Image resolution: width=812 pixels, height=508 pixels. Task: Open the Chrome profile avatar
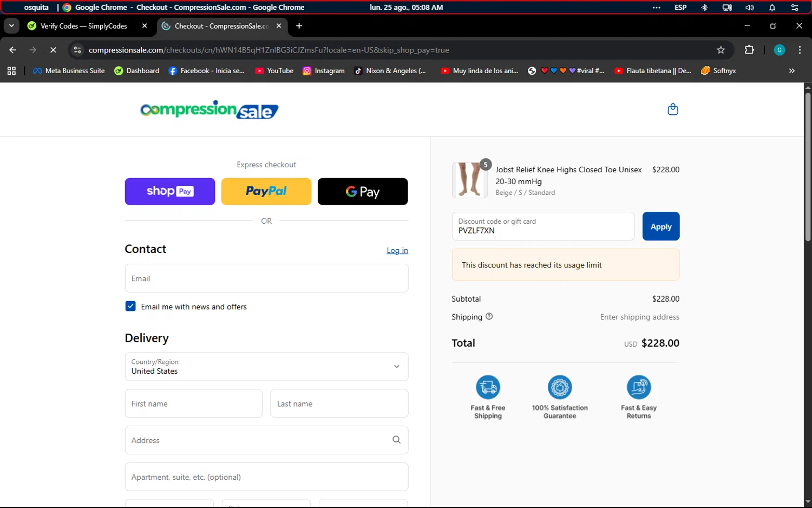[x=780, y=50]
